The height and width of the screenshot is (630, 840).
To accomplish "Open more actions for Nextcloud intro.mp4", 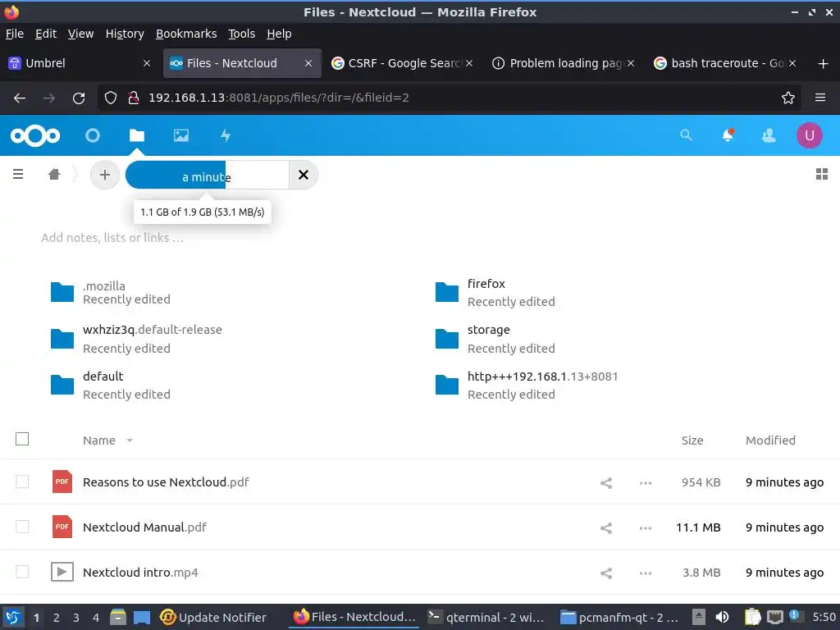I will click(x=645, y=573).
